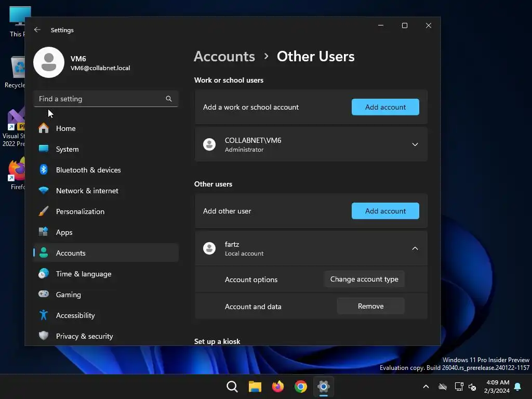Click the Home house icon
Screen dimensions: 532x399
coord(44,128)
